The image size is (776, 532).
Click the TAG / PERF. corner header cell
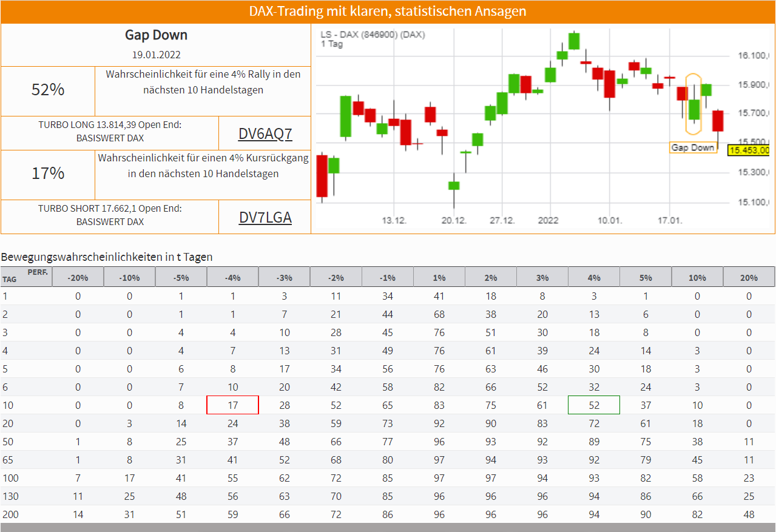(26, 277)
